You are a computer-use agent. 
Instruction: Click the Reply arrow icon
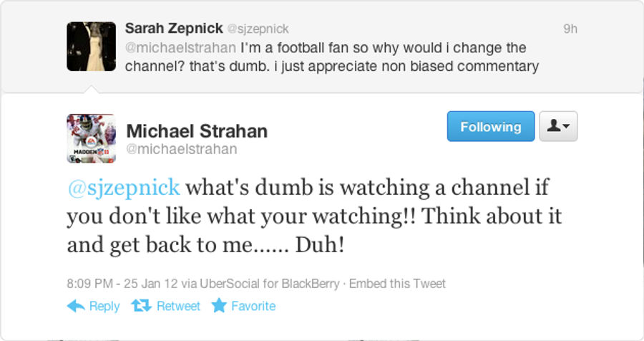[x=76, y=306]
